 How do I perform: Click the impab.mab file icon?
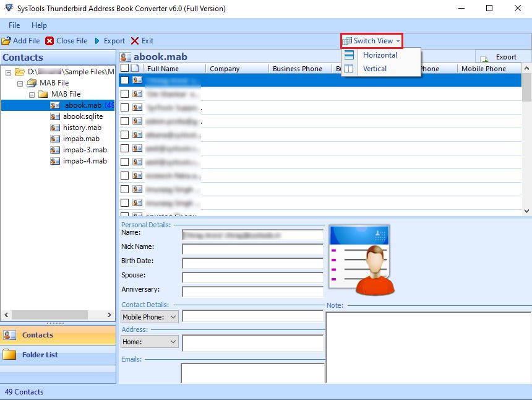[x=55, y=139]
